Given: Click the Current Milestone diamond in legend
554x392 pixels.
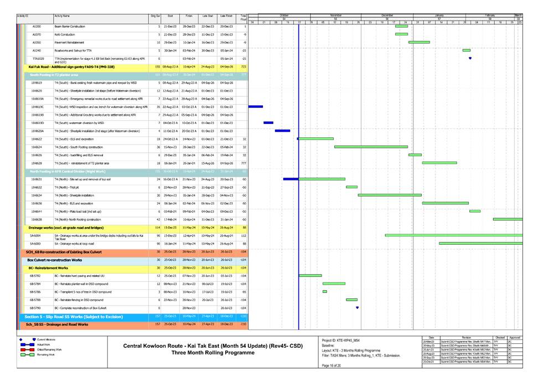Looking at the screenshot, I should [x=22, y=339].
